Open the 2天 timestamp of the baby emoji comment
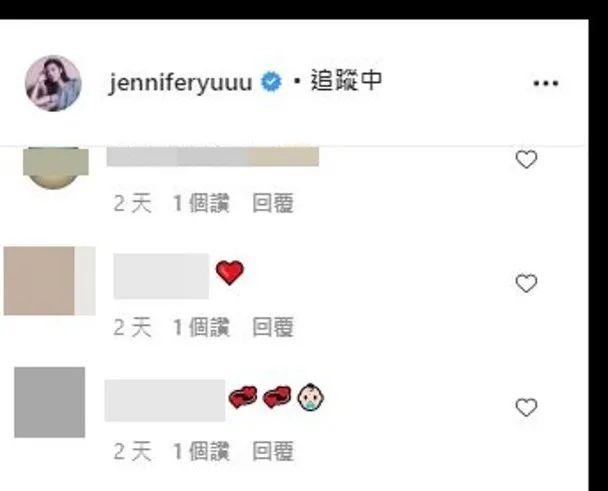608x491 pixels. [x=132, y=451]
